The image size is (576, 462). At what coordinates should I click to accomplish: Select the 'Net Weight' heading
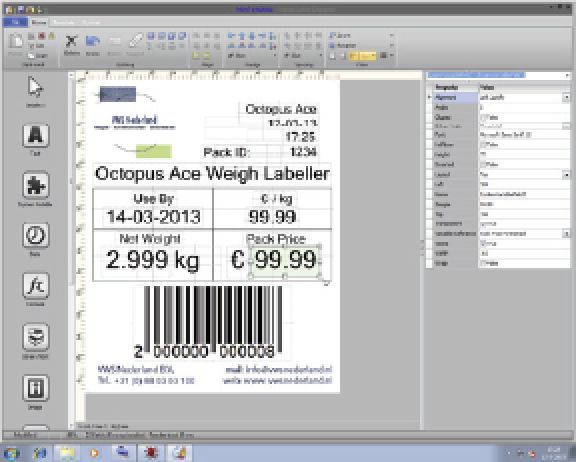click(150, 239)
